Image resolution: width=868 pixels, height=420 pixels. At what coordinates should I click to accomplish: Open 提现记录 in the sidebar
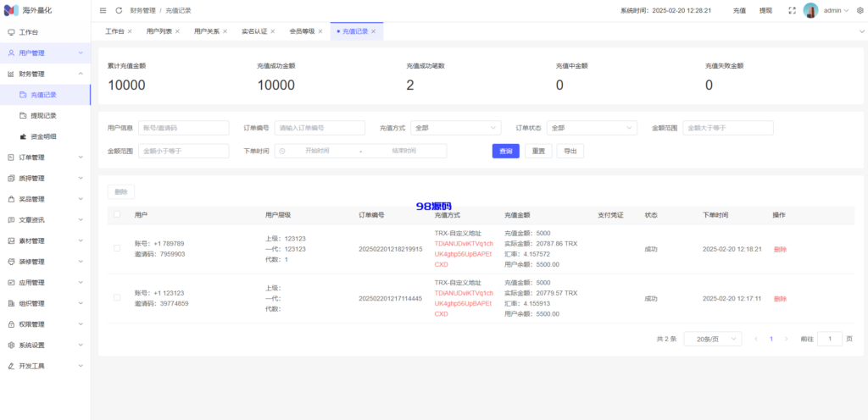point(46,115)
